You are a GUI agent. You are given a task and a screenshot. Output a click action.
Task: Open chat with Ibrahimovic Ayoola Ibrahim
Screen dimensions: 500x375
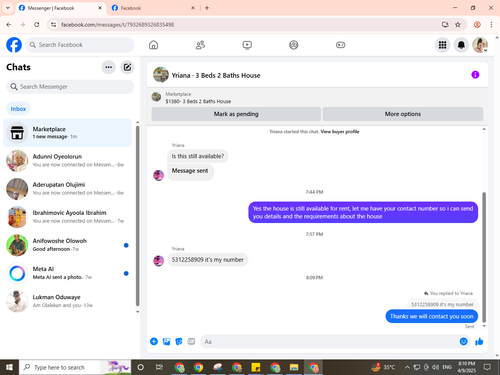[67, 217]
